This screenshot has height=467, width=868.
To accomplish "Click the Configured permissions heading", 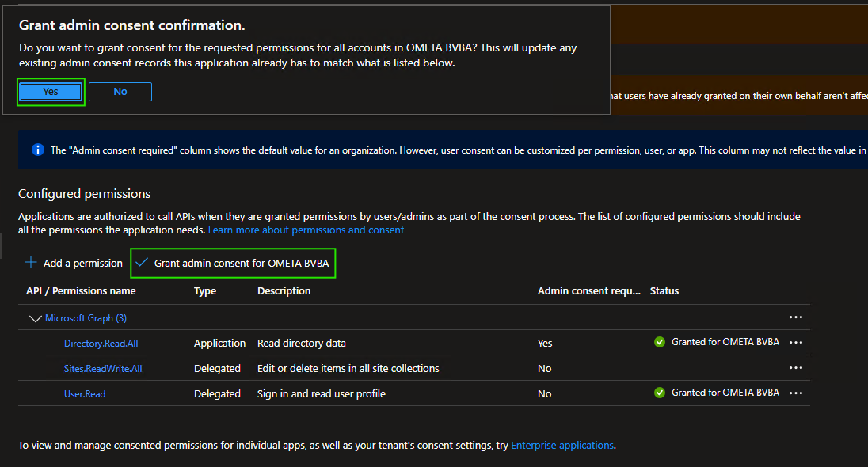I will click(x=85, y=194).
